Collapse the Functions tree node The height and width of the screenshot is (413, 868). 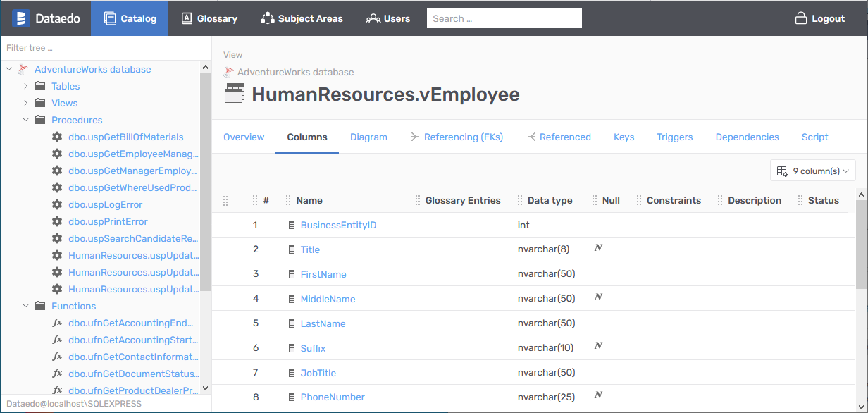click(26, 306)
